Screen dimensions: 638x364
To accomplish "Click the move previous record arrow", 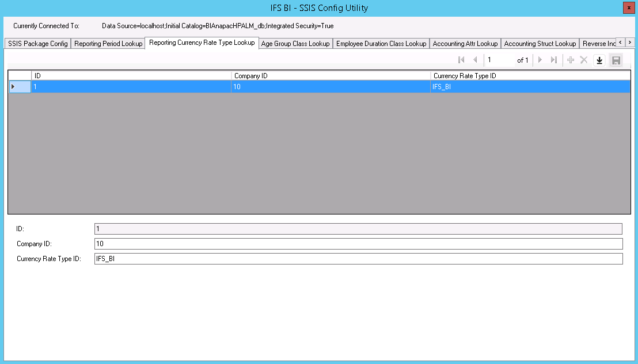I will [x=475, y=60].
